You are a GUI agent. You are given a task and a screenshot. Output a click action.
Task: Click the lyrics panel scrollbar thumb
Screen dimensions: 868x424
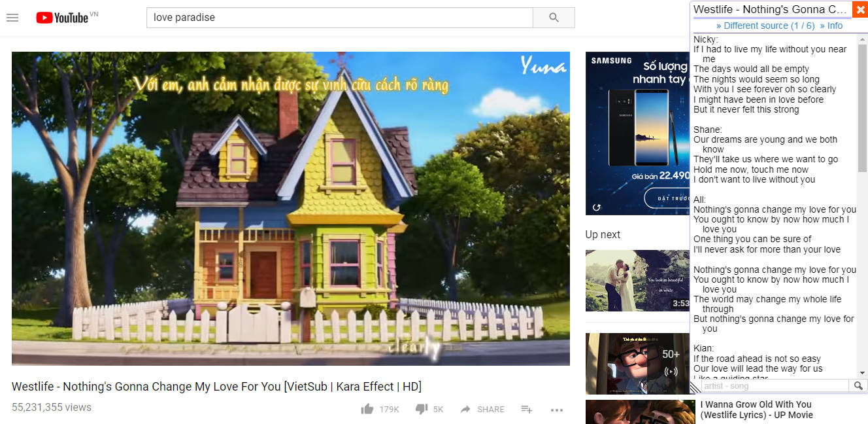click(862, 108)
